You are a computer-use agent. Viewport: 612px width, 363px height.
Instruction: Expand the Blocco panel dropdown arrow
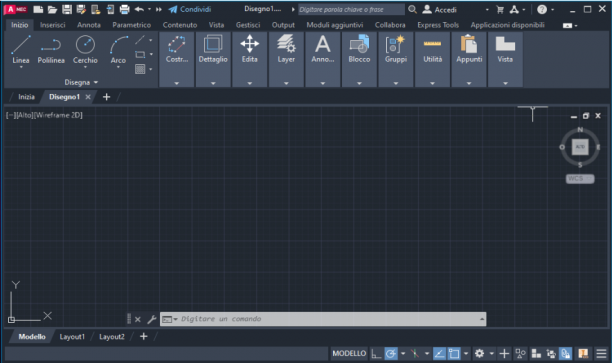pyautogui.click(x=359, y=83)
